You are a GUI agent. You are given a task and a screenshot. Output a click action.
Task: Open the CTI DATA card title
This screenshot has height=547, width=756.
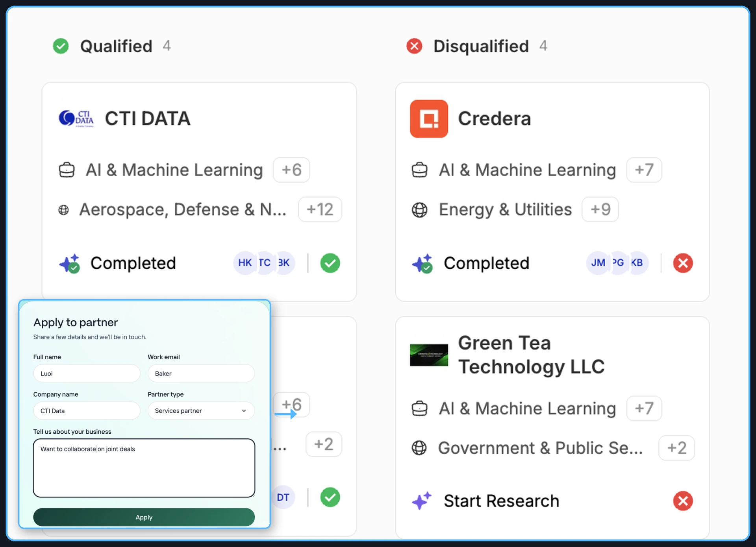tap(148, 118)
